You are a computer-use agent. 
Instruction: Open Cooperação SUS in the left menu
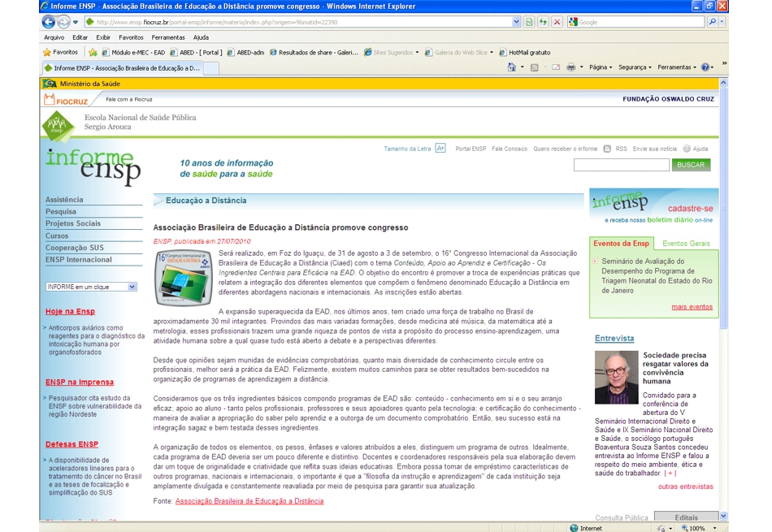point(74,248)
